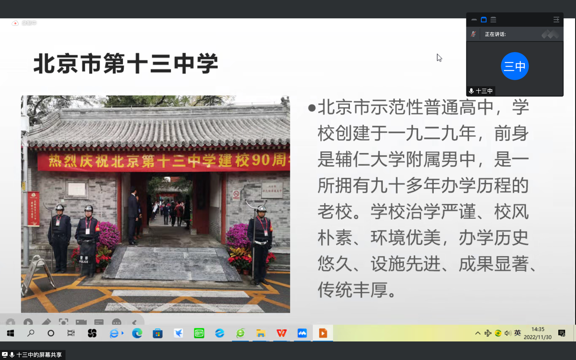
Task: Open the volume control in system tray
Action: (508, 333)
